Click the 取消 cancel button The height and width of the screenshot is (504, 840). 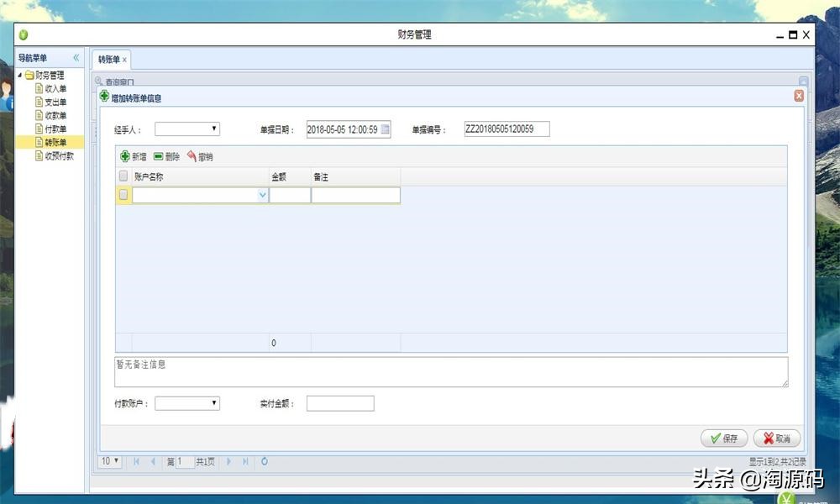[x=776, y=438]
